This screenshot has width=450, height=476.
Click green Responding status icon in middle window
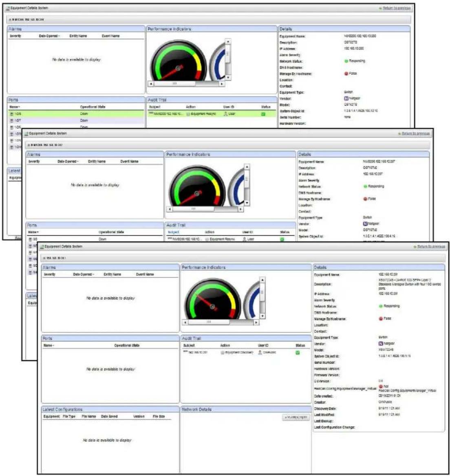pos(365,186)
